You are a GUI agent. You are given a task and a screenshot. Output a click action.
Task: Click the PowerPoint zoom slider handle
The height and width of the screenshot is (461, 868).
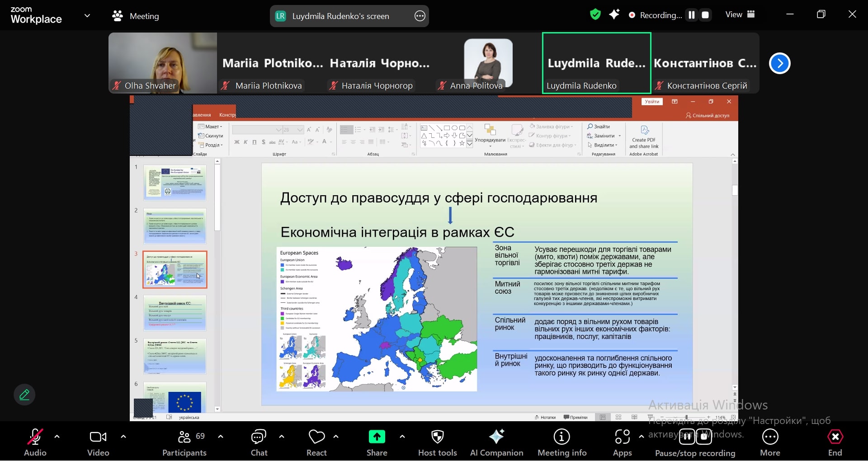(686, 417)
